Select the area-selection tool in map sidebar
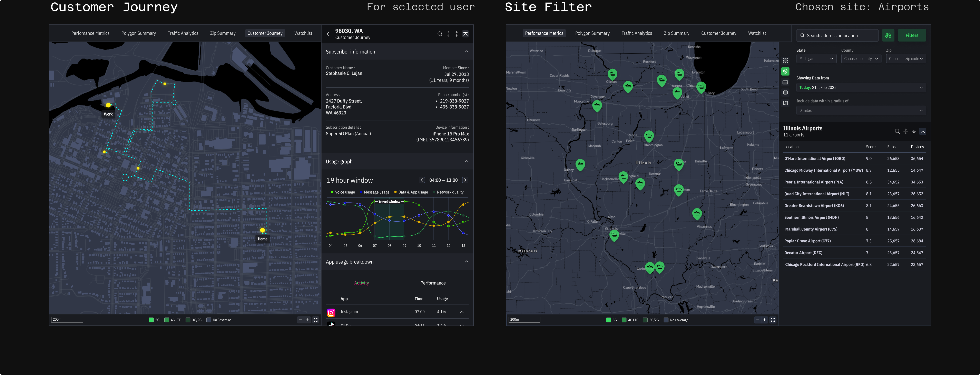Viewport: 980px width, 375px height. click(x=785, y=61)
